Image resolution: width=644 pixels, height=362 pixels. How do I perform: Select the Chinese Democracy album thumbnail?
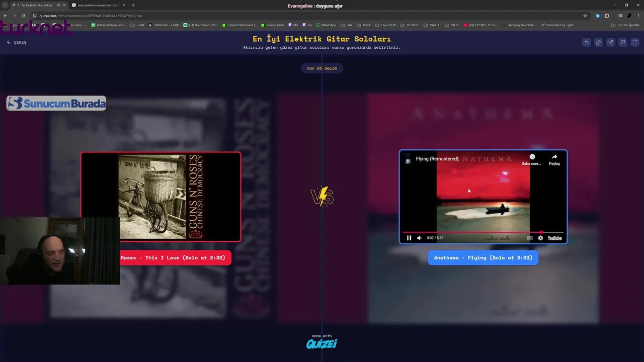(161, 197)
